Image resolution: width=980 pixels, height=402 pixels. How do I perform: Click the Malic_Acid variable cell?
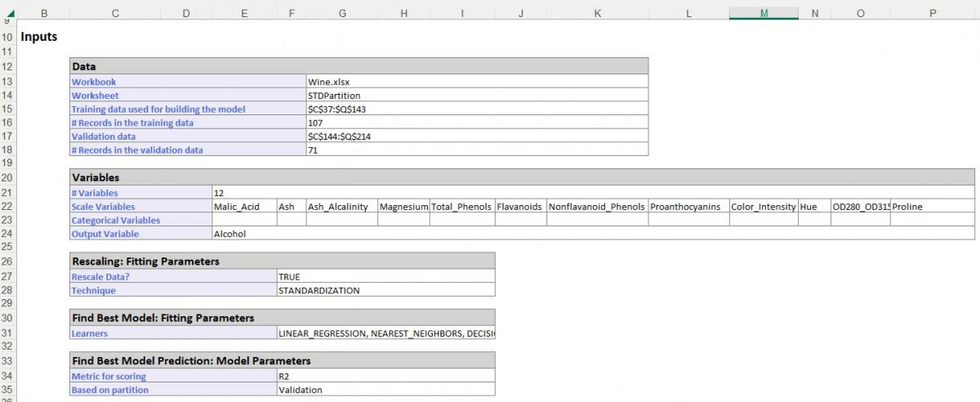coord(243,207)
